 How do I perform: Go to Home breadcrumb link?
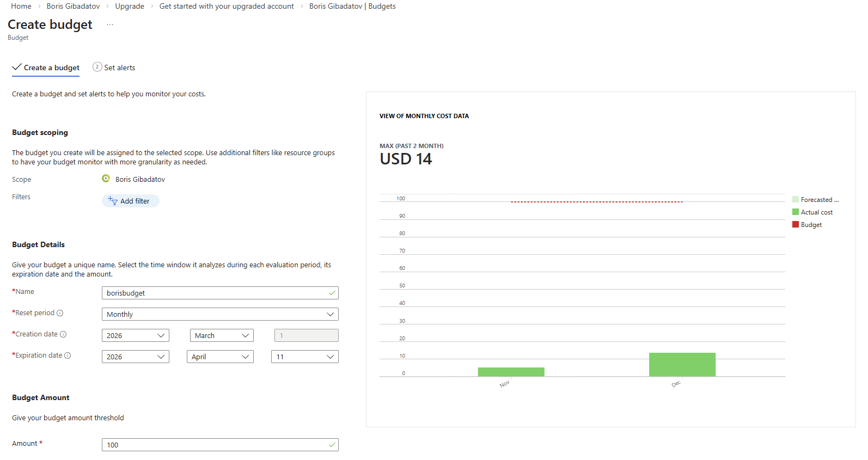tap(21, 6)
